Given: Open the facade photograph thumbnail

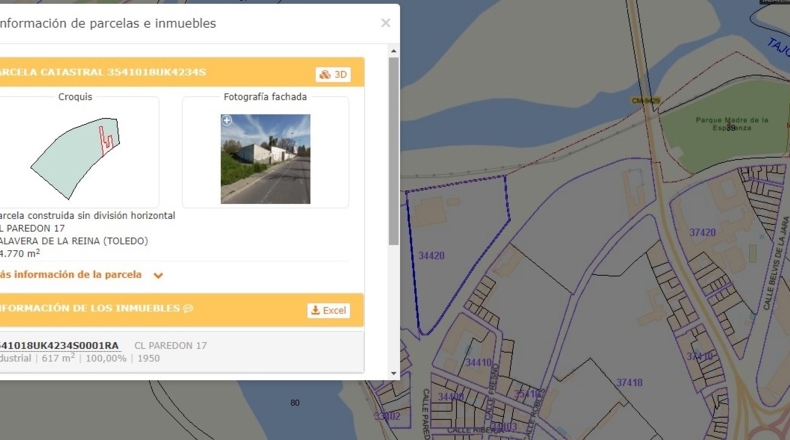Looking at the screenshot, I should [266, 159].
